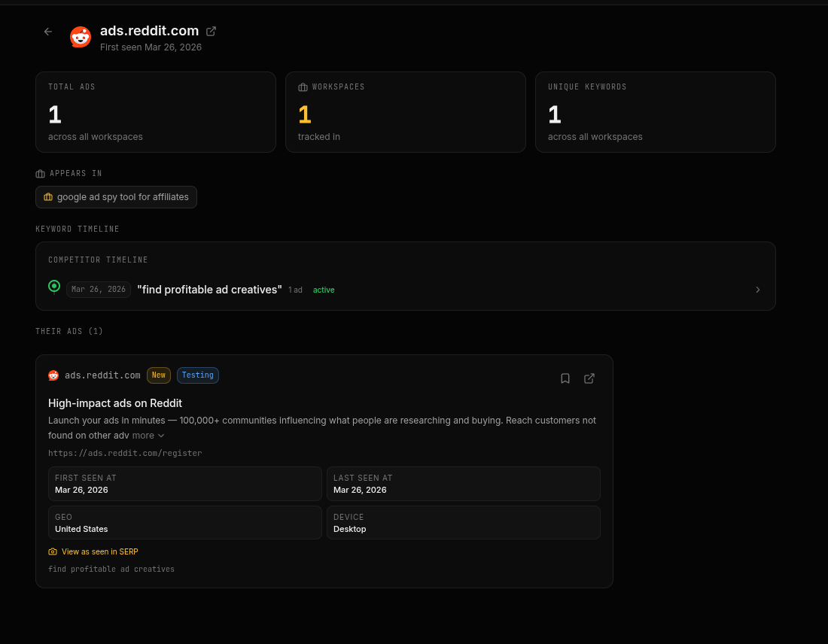Toggle the green status dot on the timeline entry
The image size is (828, 644).
coord(54,286)
